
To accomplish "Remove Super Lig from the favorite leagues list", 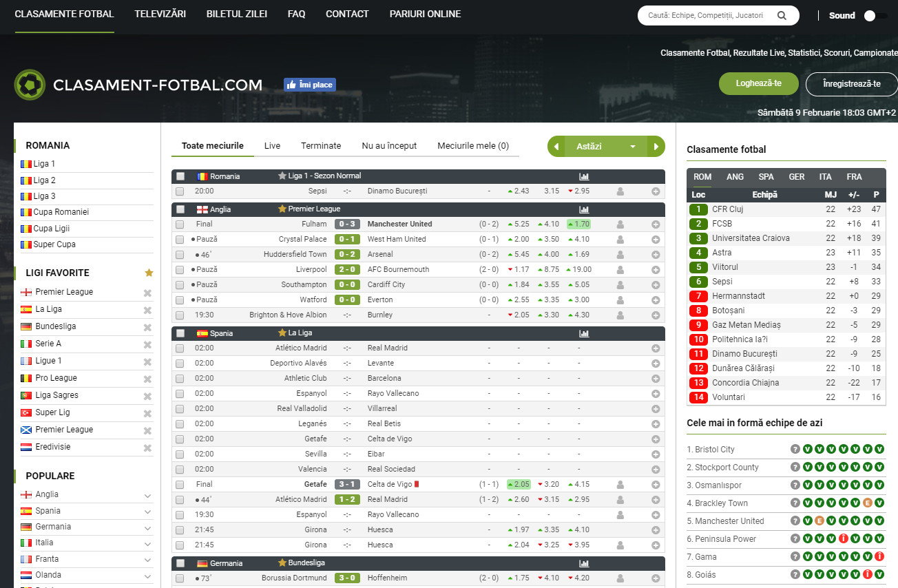I will coord(147,414).
